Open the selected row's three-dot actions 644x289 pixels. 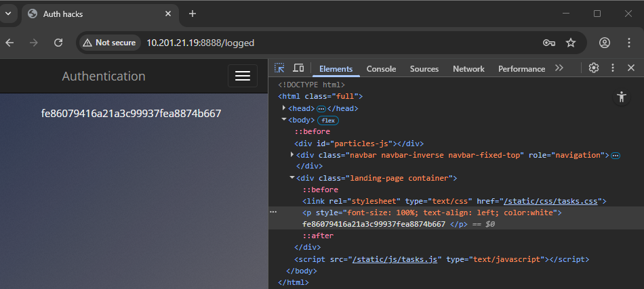(x=273, y=213)
